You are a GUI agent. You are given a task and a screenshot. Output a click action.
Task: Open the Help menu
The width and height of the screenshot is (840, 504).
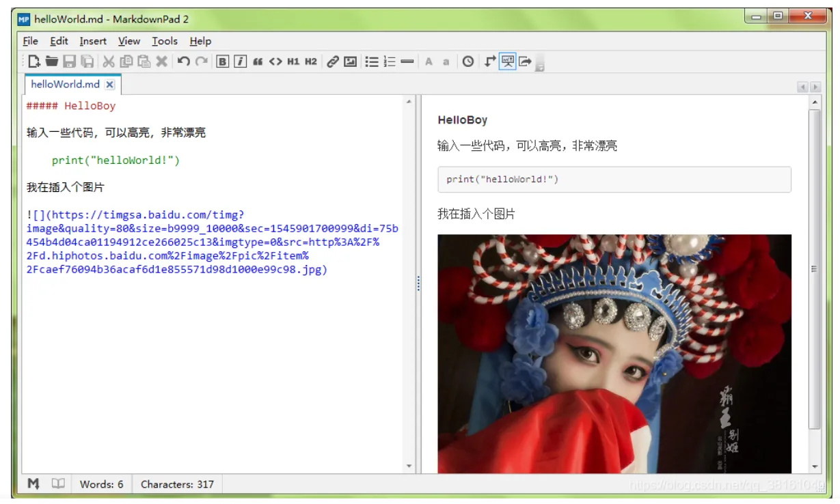point(201,41)
